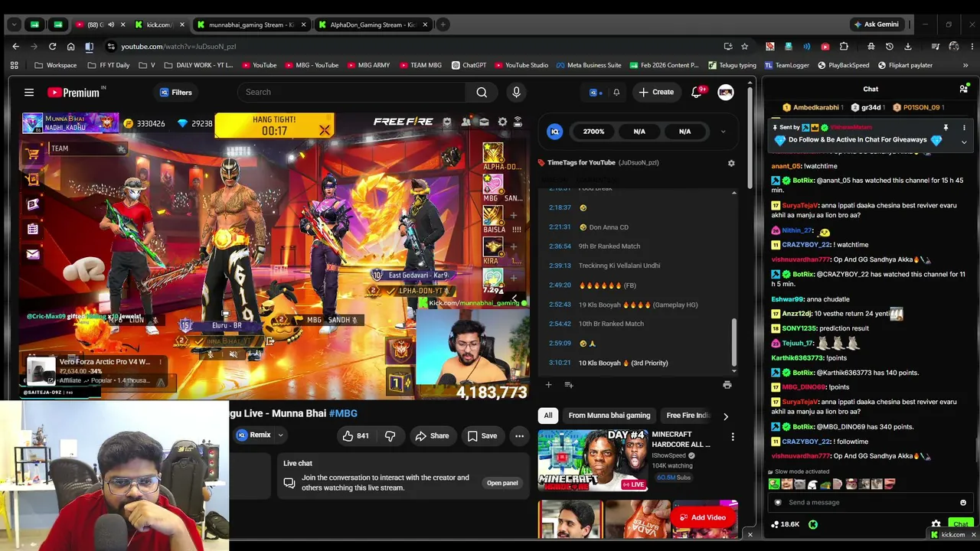The width and height of the screenshot is (980, 551).
Task: Click the TimeTags list scrollbar thumb
Action: point(733,342)
